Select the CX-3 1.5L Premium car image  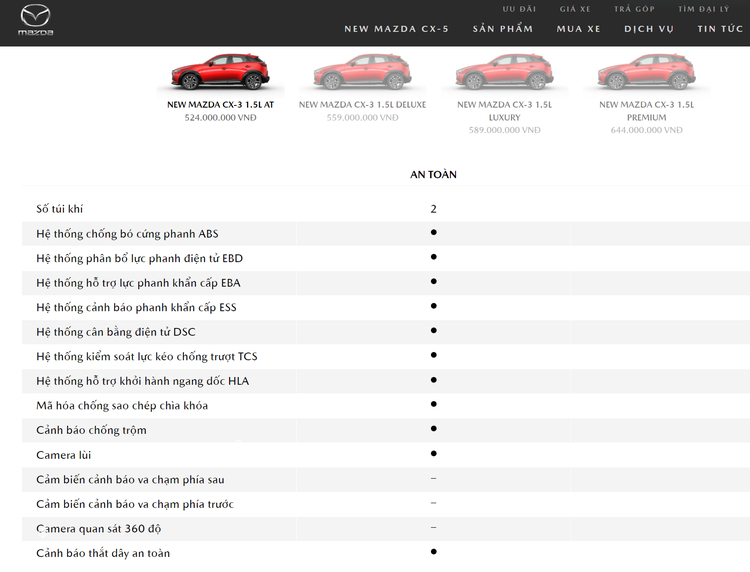tap(647, 72)
